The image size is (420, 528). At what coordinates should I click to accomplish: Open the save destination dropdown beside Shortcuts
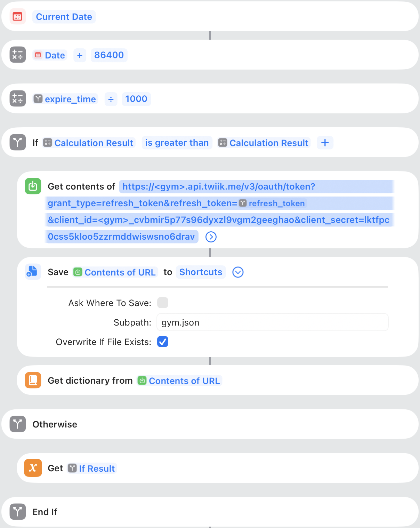pos(238,272)
